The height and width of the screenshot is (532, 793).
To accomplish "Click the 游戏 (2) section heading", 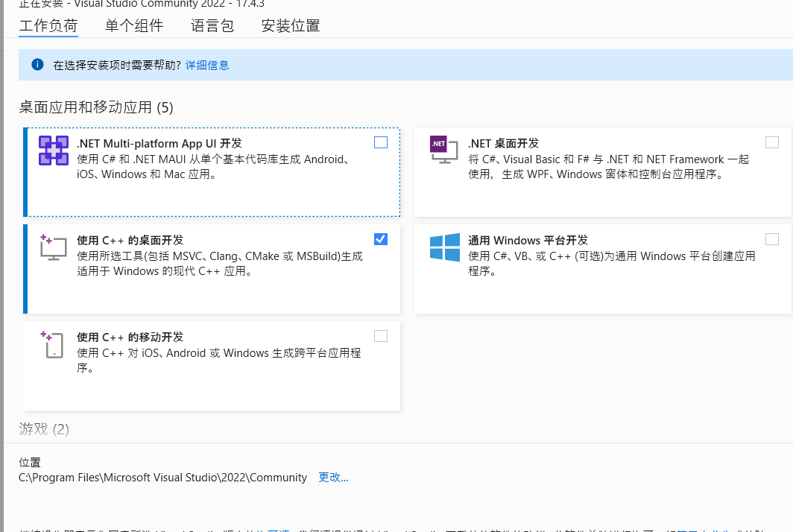I will (44, 429).
